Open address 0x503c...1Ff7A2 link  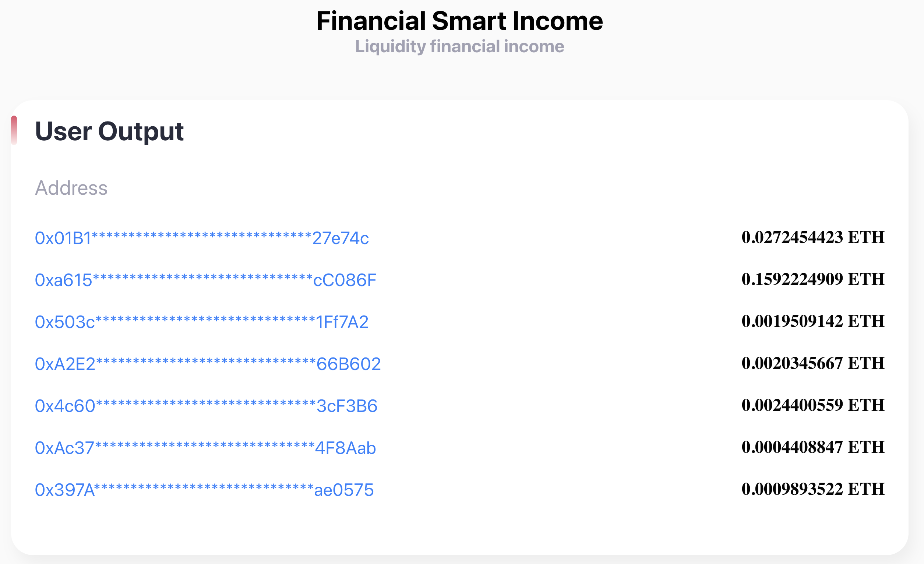[x=202, y=322]
